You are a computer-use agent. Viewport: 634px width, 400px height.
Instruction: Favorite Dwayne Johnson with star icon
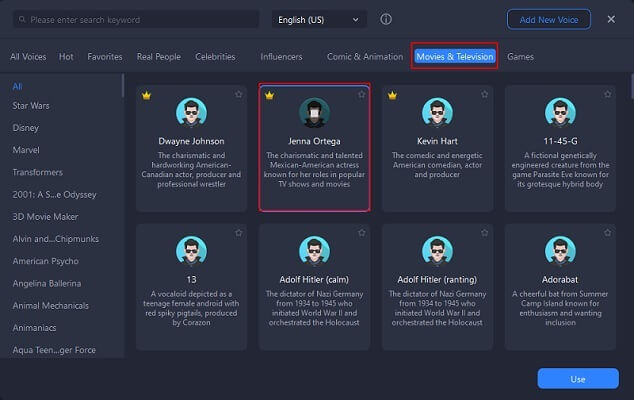click(x=239, y=94)
